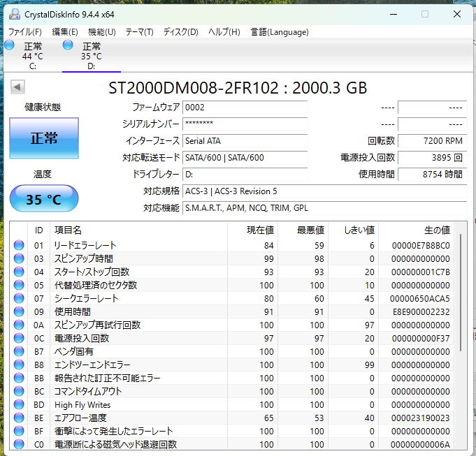Open the 編集(E) menu
Viewport: 476px width, 456px height.
[65, 32]
